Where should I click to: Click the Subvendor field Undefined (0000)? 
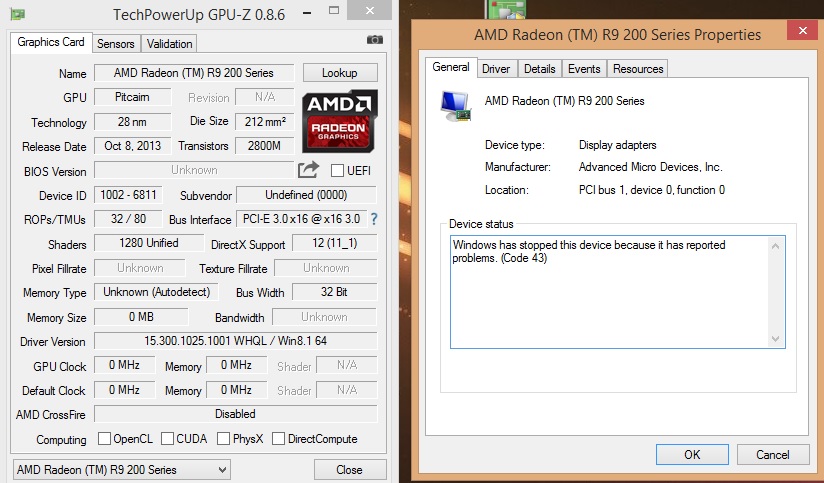[x=306, y=195]
